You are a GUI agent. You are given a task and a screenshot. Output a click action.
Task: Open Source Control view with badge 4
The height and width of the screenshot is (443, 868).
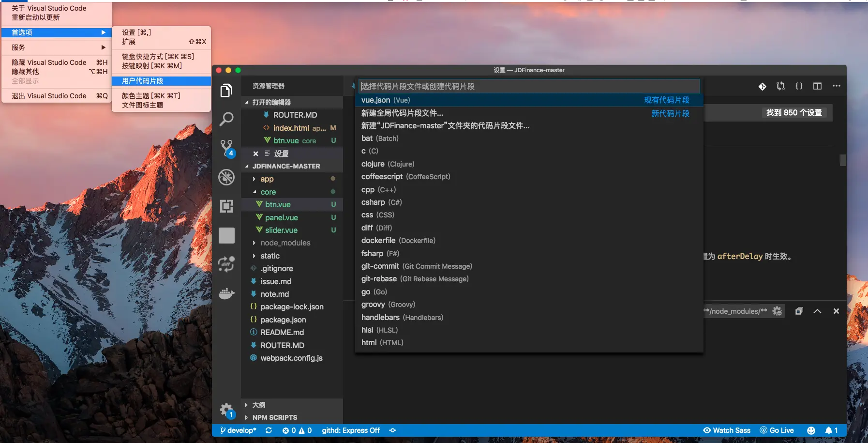click(226, 148)
